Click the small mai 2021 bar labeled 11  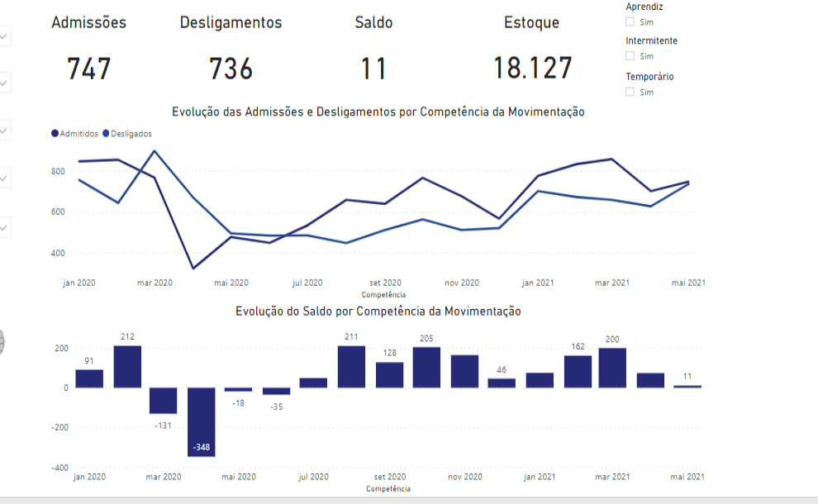click(x=687, y=387)
